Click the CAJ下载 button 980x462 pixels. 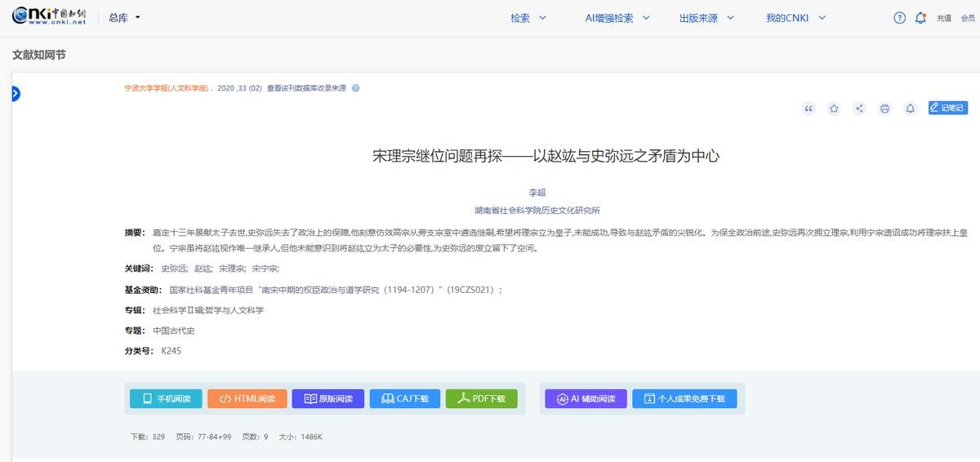[404, 398]
